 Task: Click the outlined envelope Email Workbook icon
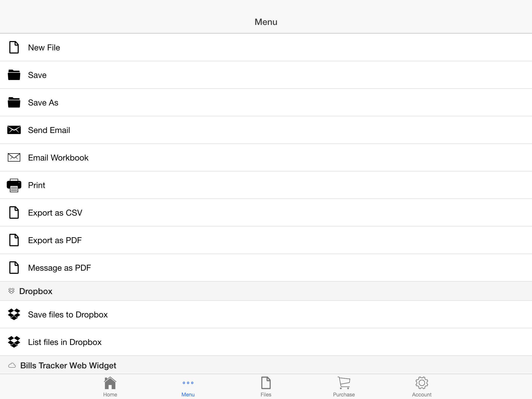(14, 157)
